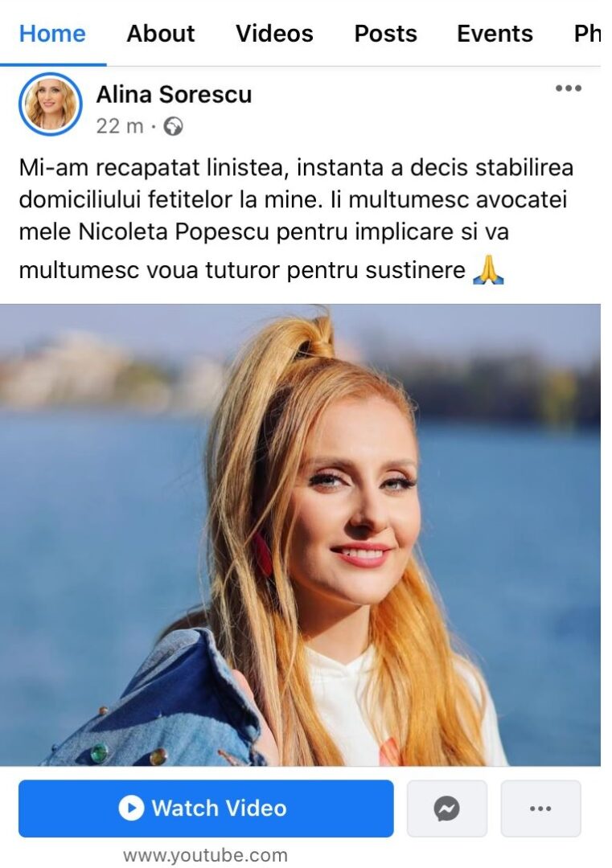Click the blue underline beneath the Home tab
Image resolution: width=612 pixels, height=868 pixels.
53,65
